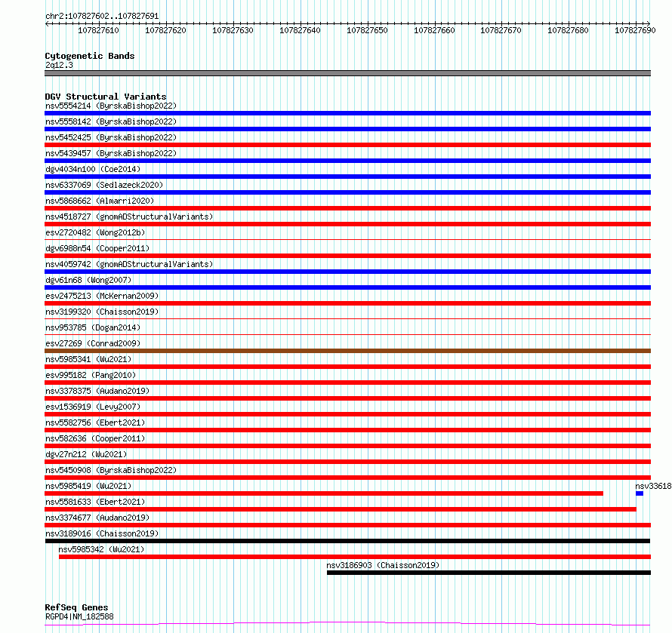Click ruler position 107827680
The image size is (672, 633).
coord(569,30)
